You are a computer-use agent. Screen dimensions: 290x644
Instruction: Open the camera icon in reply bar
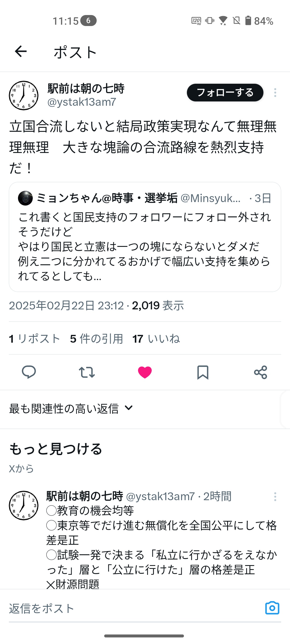[272, 608]
